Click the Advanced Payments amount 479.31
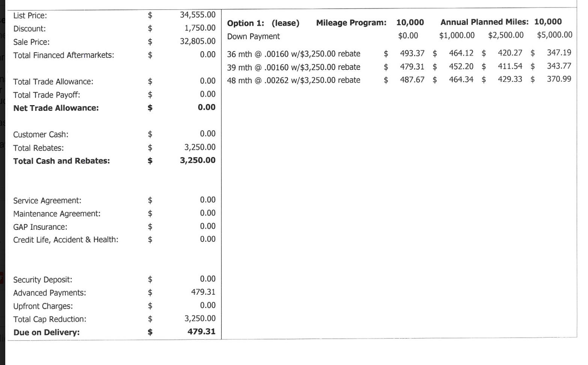This screenshot has width=588, height=365. coord(203,292)
